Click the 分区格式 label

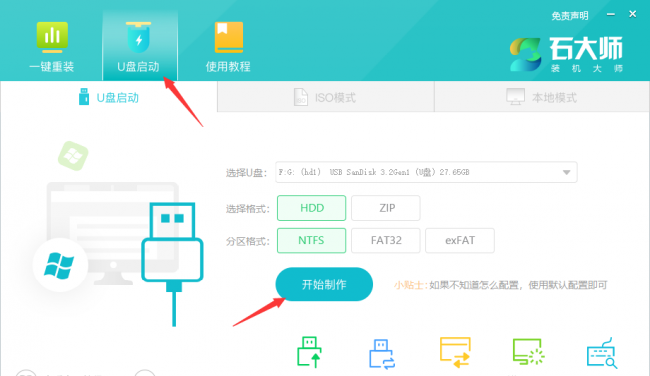247,241
